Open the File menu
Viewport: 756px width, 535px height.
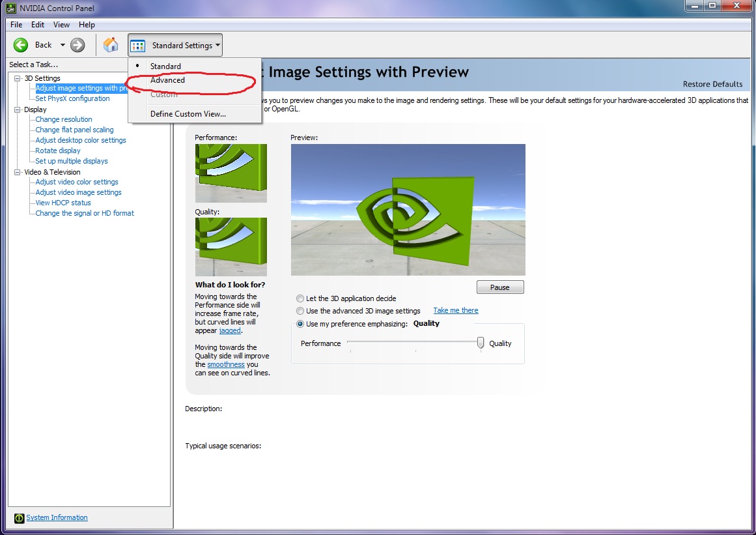tap(16, 25)
